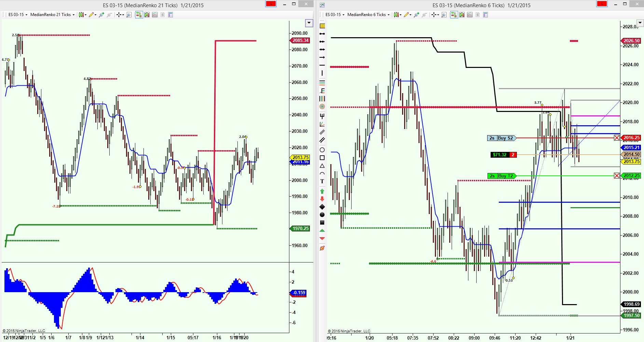Viewport: 644px width, 342px height.
Task: Click zoom magnifier frame icon in left chart
Action: (x=129, y=15)
